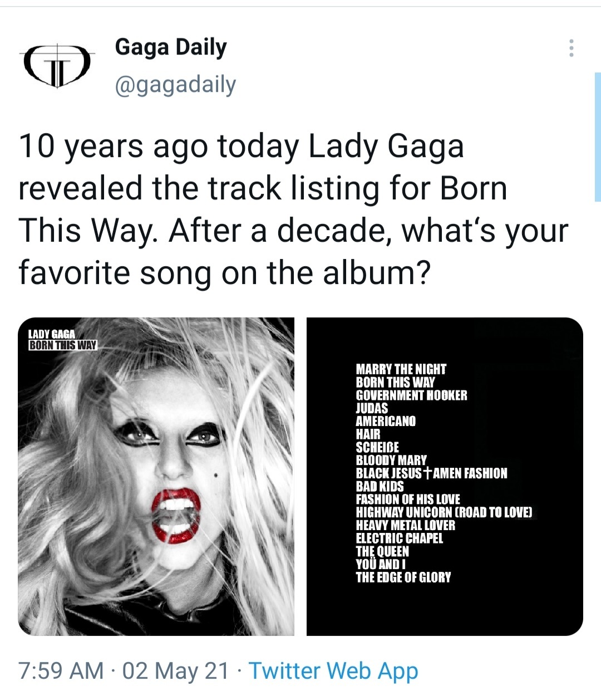Select "Bloody Mary" in the track listing
Viewport: 601px width, 700px height.
click(x=391, y=460)
